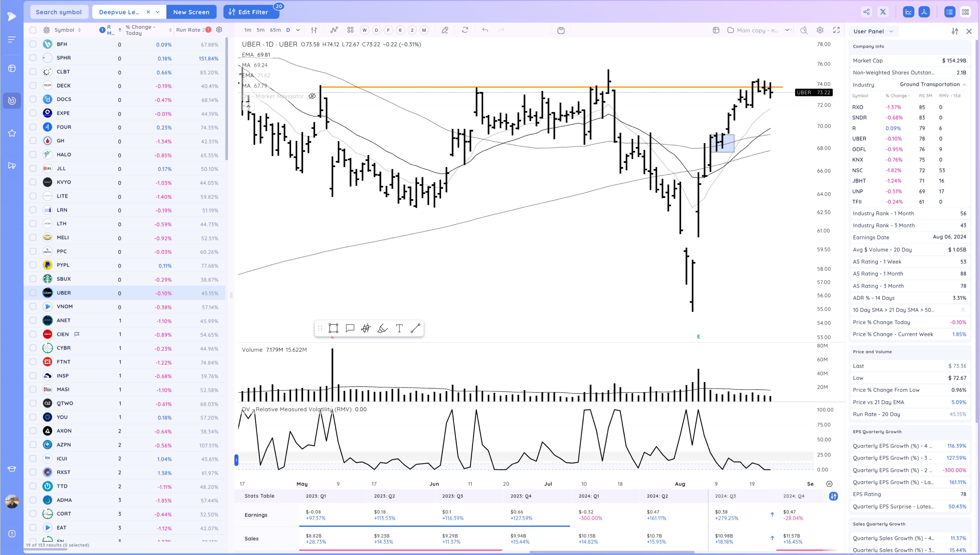
Task: Open the indicators icon in chart toolbar
Action: coord(334,30)
